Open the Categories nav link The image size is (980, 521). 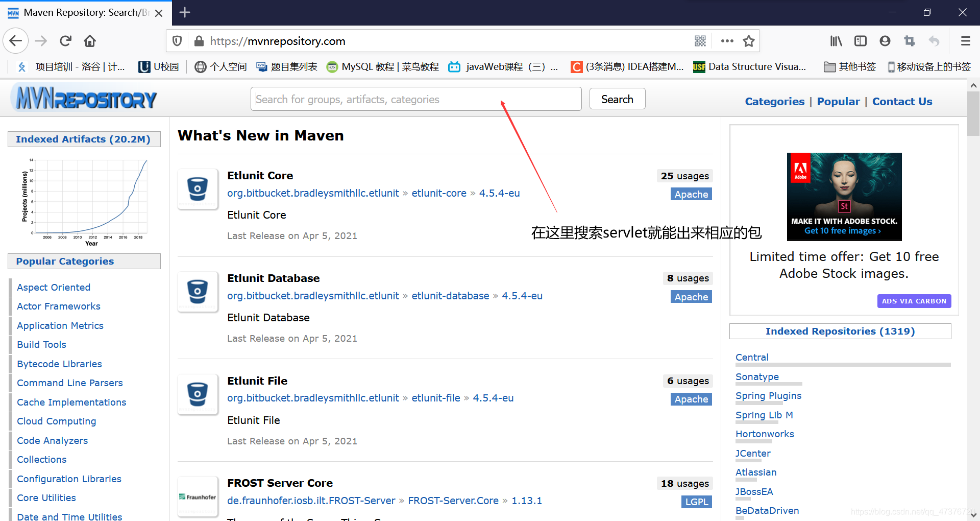pos(774,101)
